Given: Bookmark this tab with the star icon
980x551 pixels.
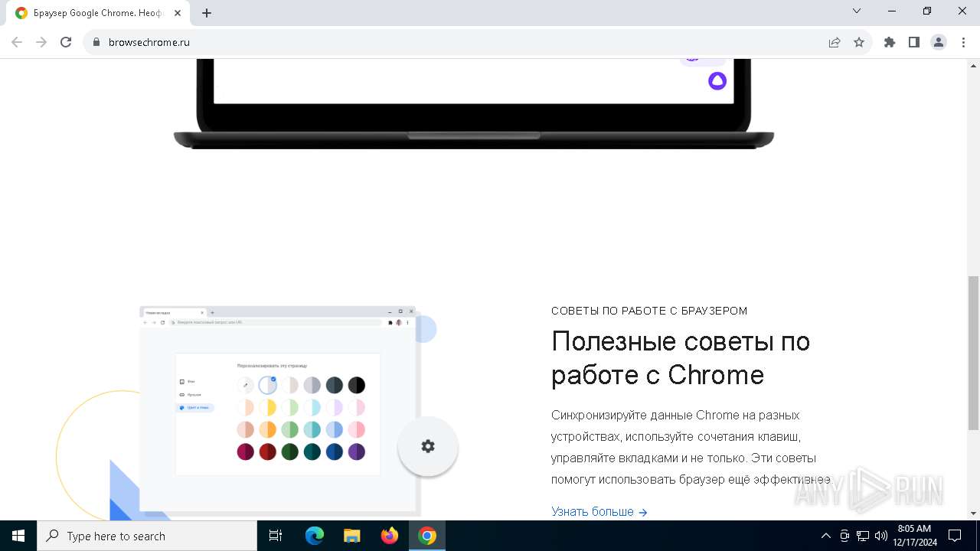Looking at the screenshot, I should [859, 42].
